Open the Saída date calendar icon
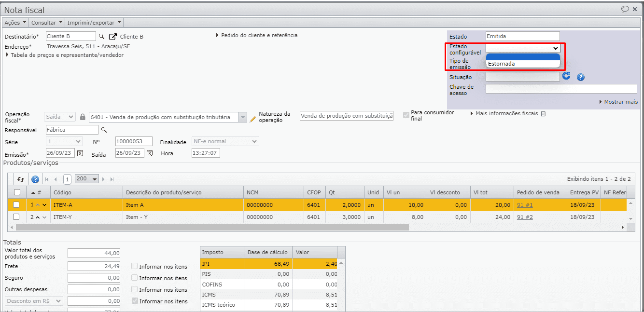 click(x=150, y=153)
